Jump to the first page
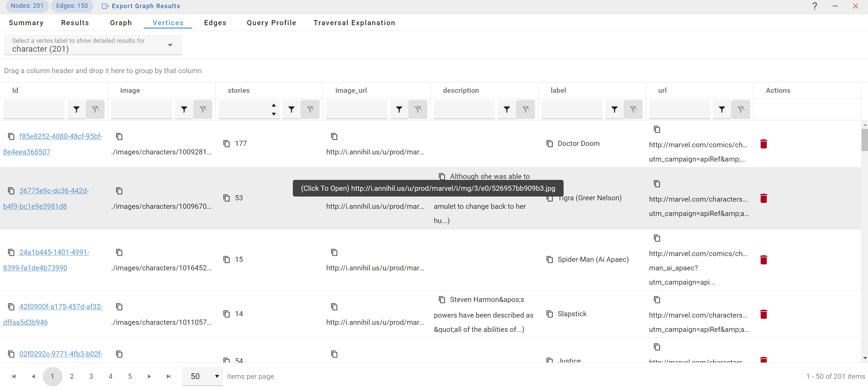This screenshot has width=868, height=389. tap(14, 376)
